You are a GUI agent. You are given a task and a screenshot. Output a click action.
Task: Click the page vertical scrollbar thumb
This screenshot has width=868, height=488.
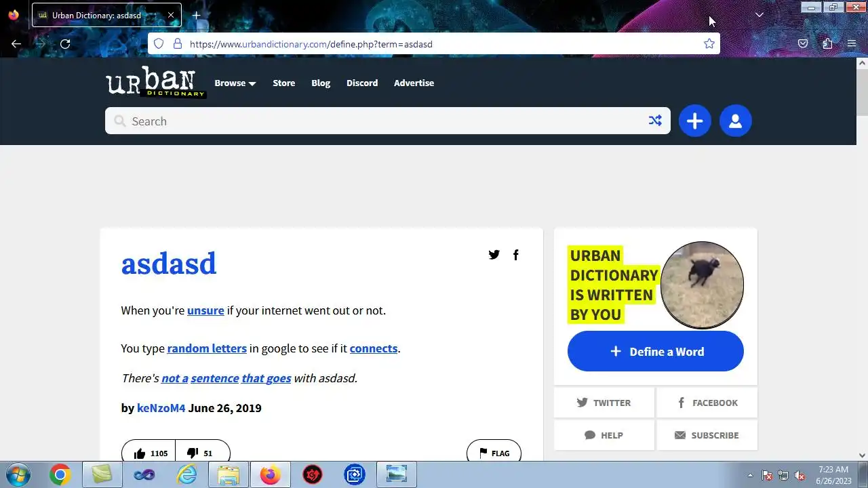pyautogui.click(x=862, y=91)
